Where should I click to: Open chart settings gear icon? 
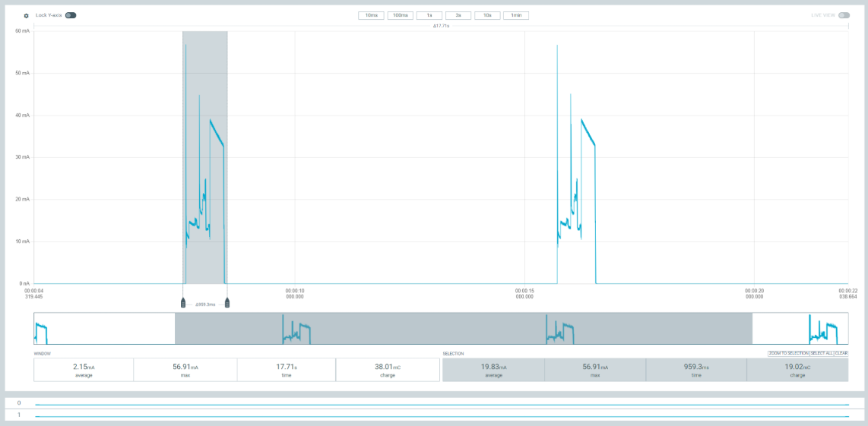pyautogui.click(x=26, y=15)
